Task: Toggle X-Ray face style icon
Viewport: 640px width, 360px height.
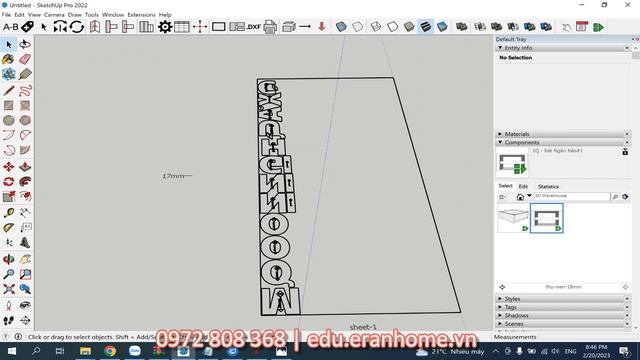Action: (341, 27)
